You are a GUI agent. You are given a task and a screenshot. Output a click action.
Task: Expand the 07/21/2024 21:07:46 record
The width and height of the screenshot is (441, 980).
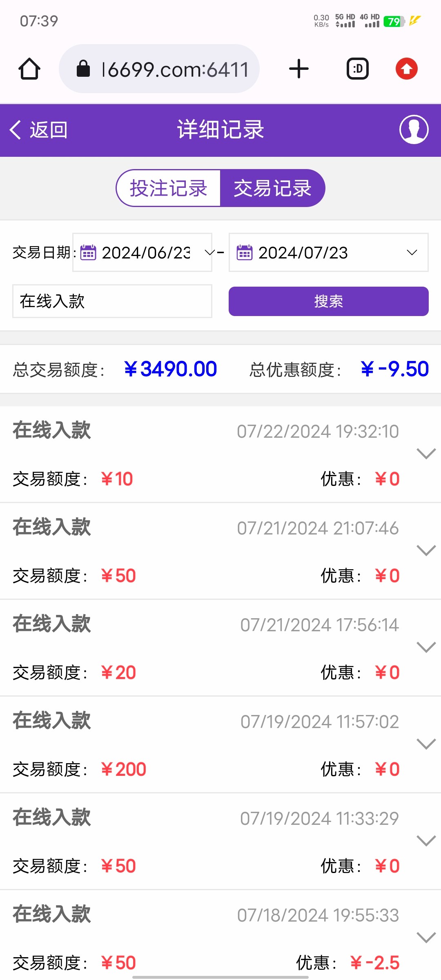click(426, 550)
